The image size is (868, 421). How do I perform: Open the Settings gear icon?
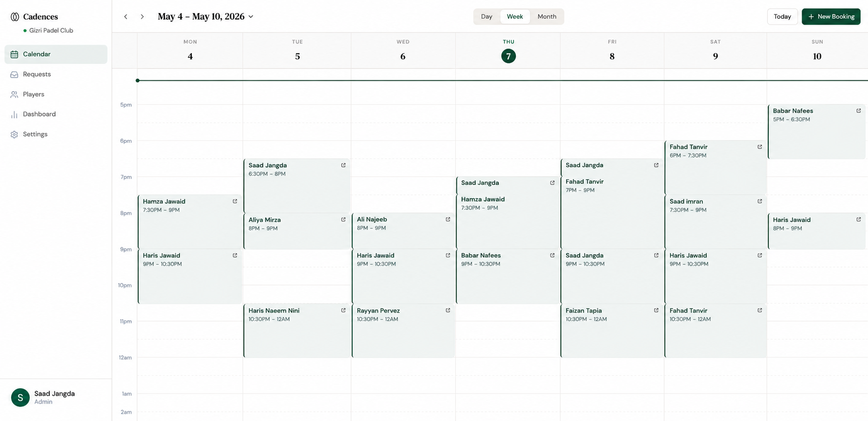14,135
